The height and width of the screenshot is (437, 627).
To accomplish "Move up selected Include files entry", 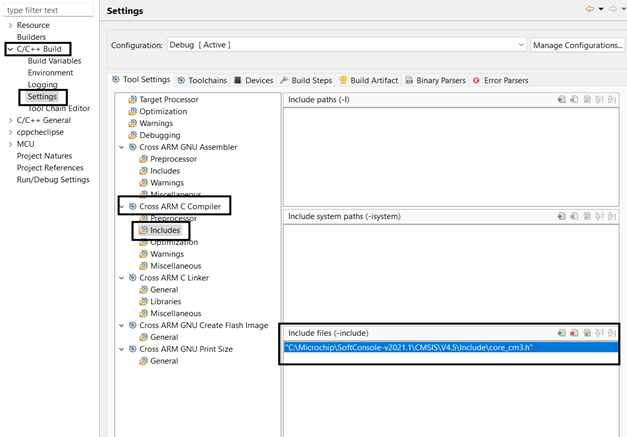I will [x=599, y=332].
